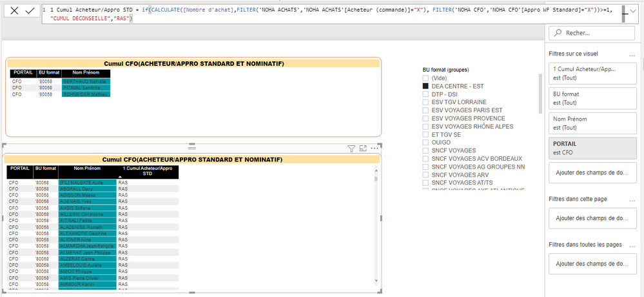This screenshot has height=297, width=644.
Task: Select the ALEXANDRE Delphine cell
Action: coord(88,233)
